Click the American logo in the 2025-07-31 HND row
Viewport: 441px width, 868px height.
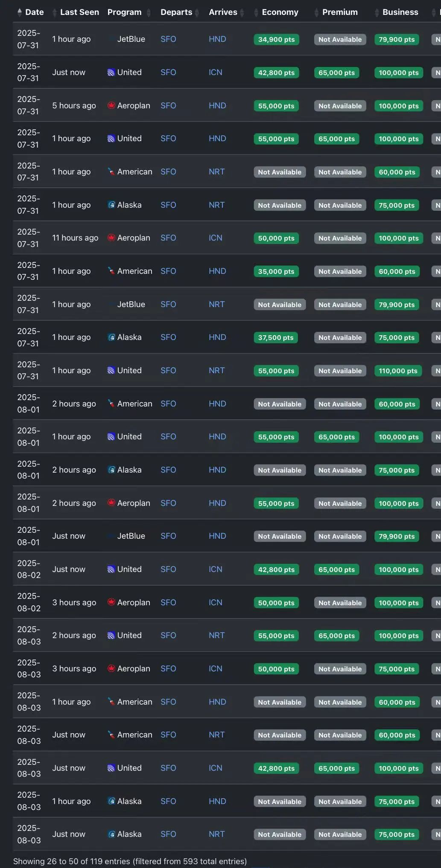[x=111, y=271]
